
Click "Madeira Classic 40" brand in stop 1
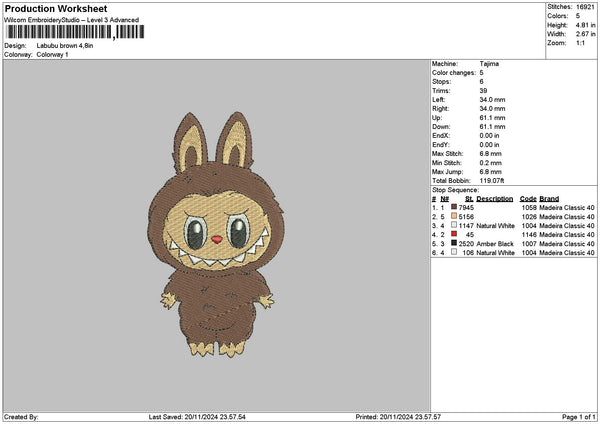(x=567, y=208)
